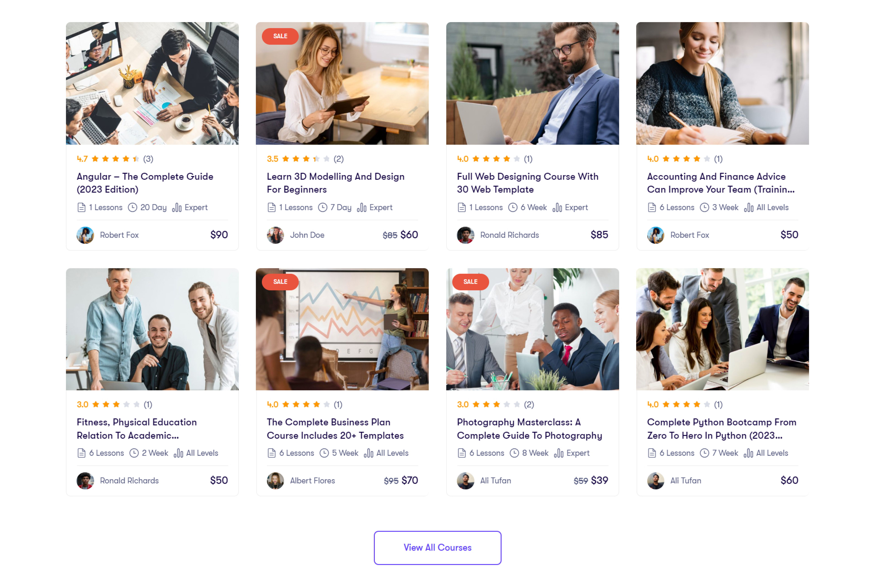The width and height of the screenshot is (875, 588).
Task: Click SALE badge on 3D Modelling course
Action: point(280,36)
